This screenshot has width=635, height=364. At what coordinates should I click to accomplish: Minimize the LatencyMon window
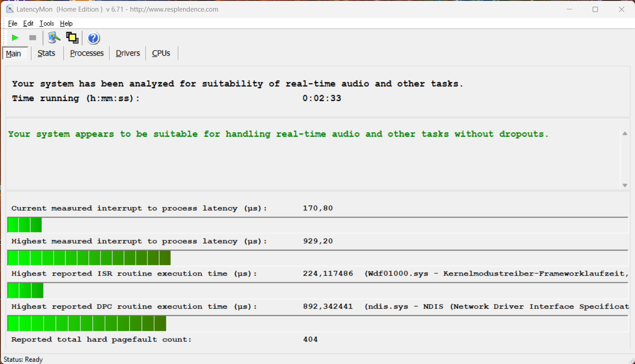[x=569, y=9]
